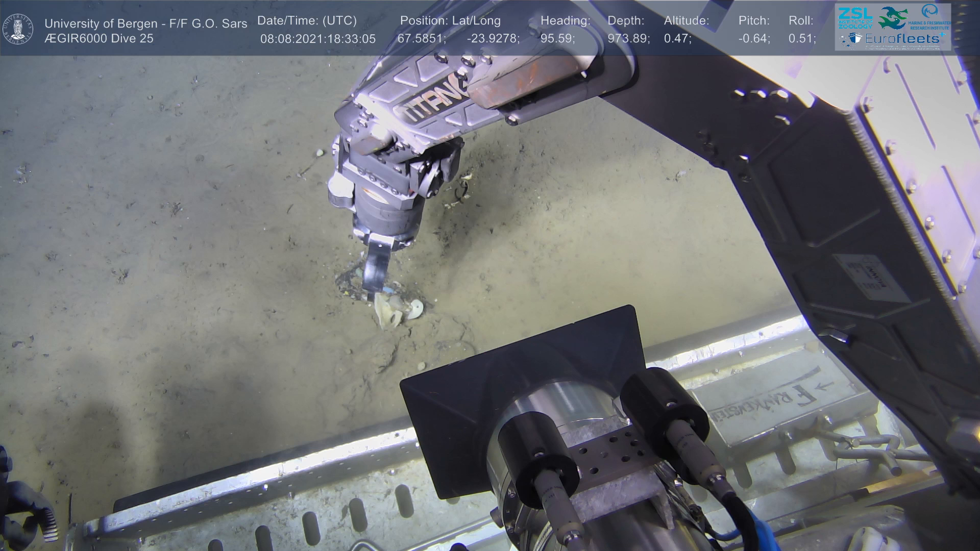Click the University of Bergen seal logo
Viewport: 980px width, 551px height.
click(x=18, y=29)
